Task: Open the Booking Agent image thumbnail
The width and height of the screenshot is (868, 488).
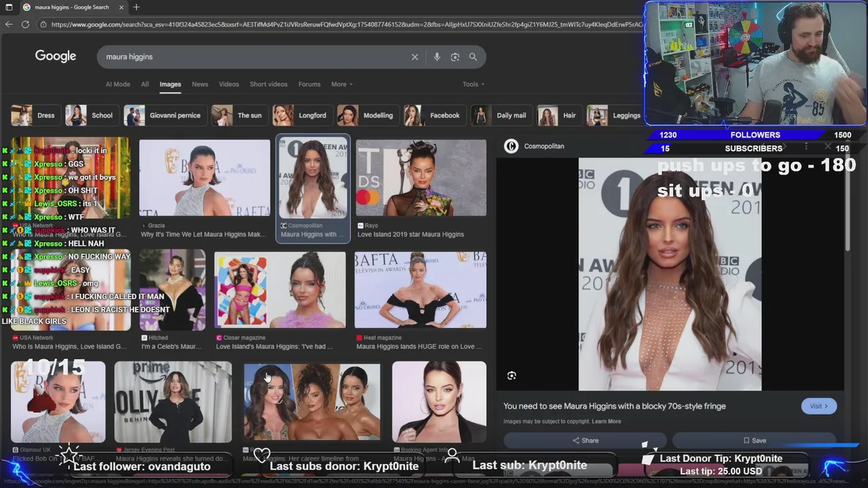Action: click(439, 402)
